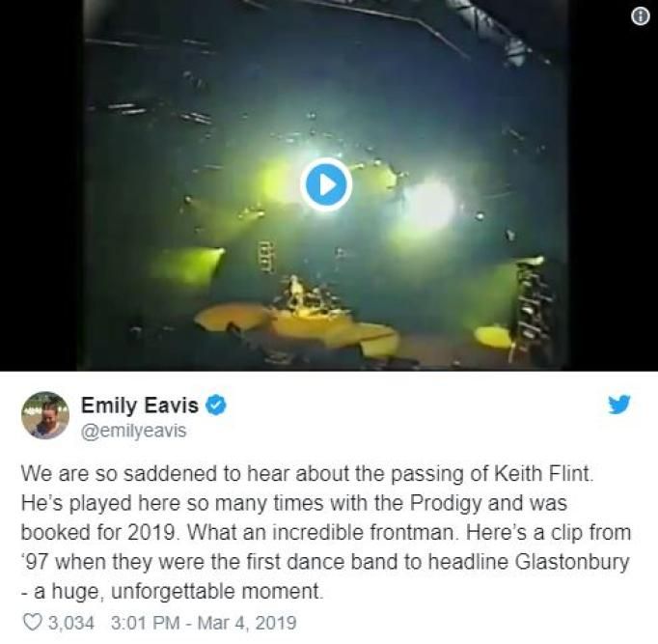This screenshot has width=658, height=644.
Task: Click the Mar 4, 2019 date
Action: [247, 622]
